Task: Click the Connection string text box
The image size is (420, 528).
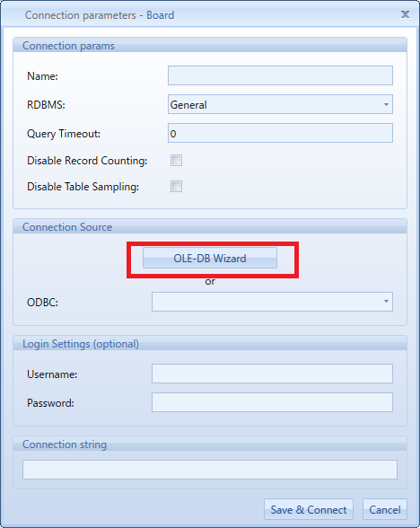Action: [210, 470]
